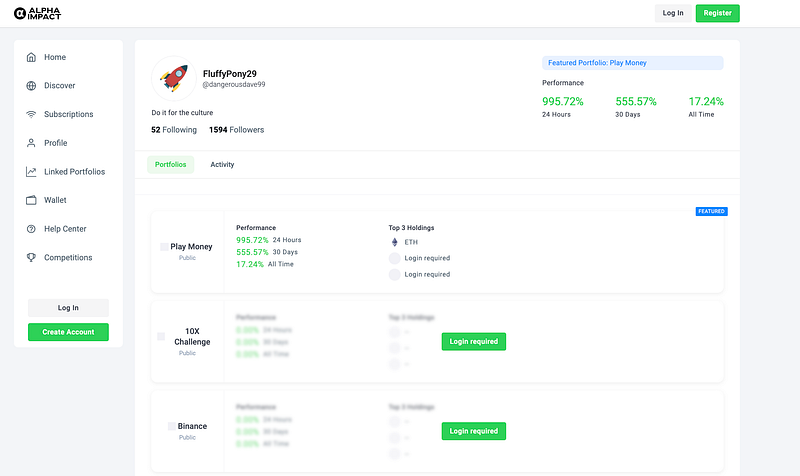The image size is (800, 476).
Task: Click the Profile person icon
Action: click(31, 143)
